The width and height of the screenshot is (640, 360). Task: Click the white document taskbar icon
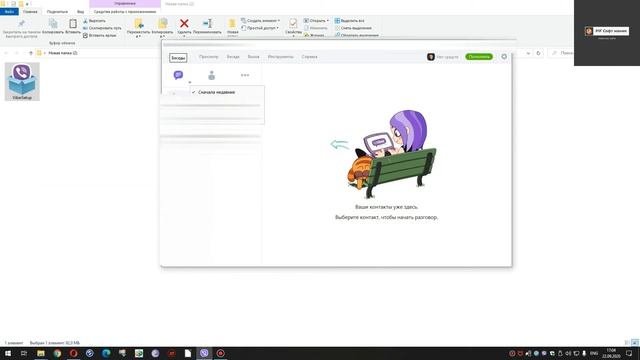click(188, 353)
